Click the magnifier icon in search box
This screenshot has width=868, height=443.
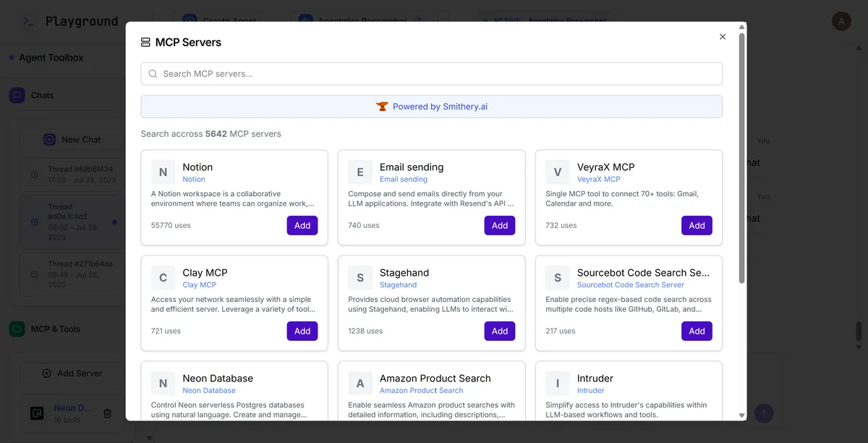pos(153,74)
